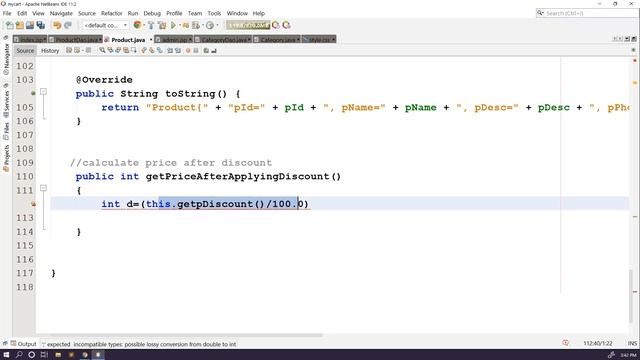Switch to Category.java tab
Image resolution: width=640 pixels, height=360 pixels.
click(276, 40)
